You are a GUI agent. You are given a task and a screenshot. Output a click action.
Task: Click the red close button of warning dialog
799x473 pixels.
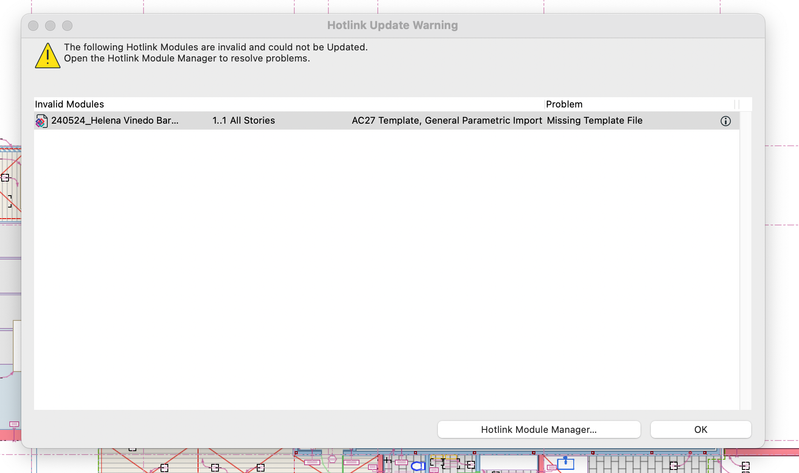[33, 25]
